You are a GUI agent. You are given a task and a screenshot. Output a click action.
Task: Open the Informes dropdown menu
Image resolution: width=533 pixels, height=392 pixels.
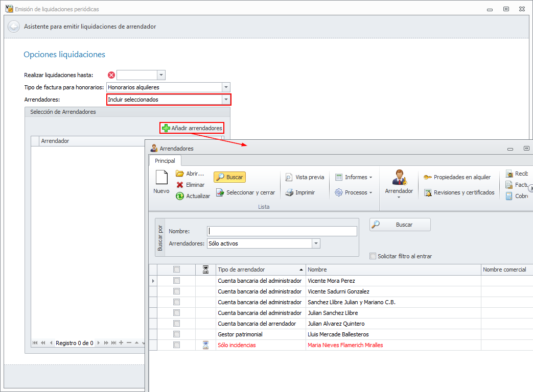354,177
